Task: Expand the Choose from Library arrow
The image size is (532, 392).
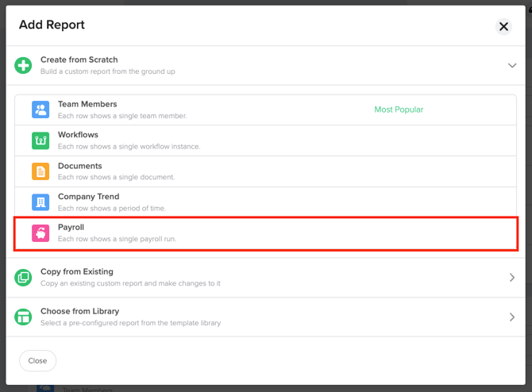Action: tap(512, 317)
